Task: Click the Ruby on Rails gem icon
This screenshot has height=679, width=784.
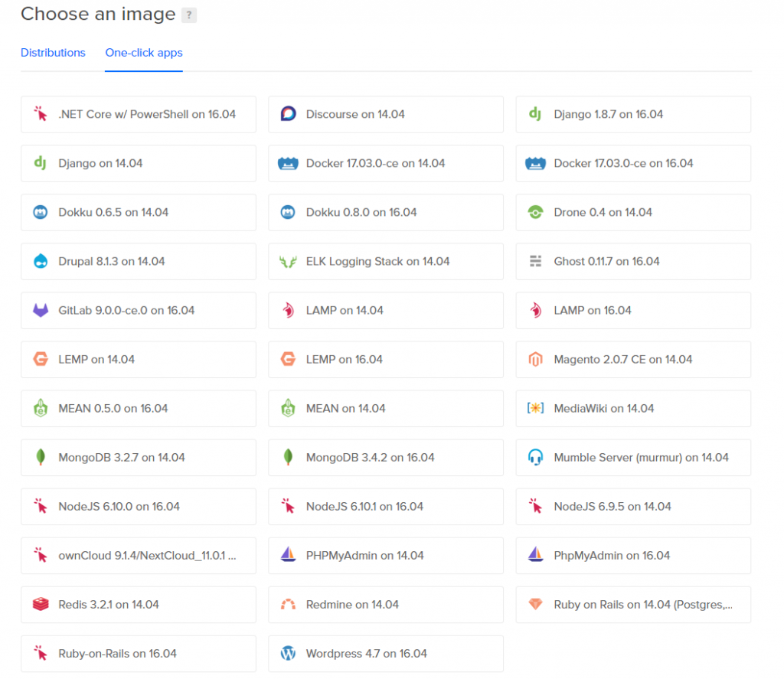Action: (x=535, y=604)
